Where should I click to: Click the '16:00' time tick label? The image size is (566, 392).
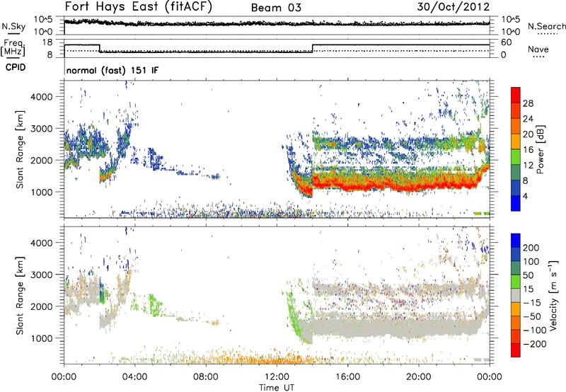[347, 377]
